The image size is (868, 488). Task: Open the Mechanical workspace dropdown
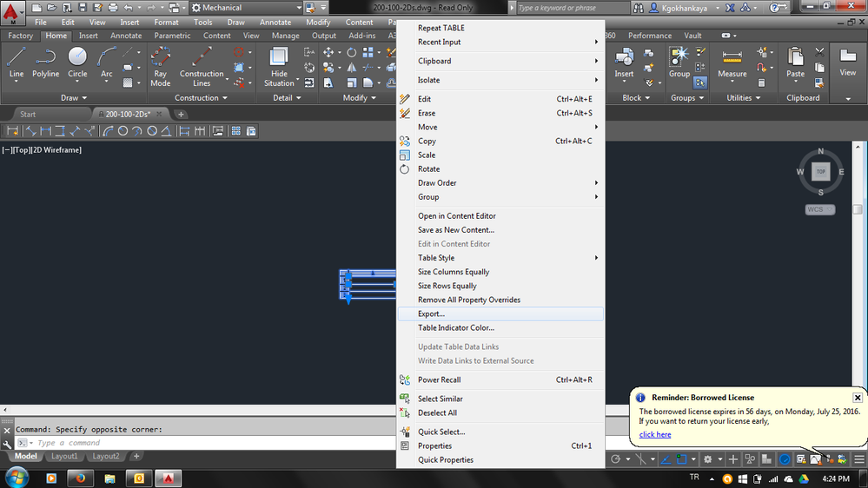(x=247, y=8)
